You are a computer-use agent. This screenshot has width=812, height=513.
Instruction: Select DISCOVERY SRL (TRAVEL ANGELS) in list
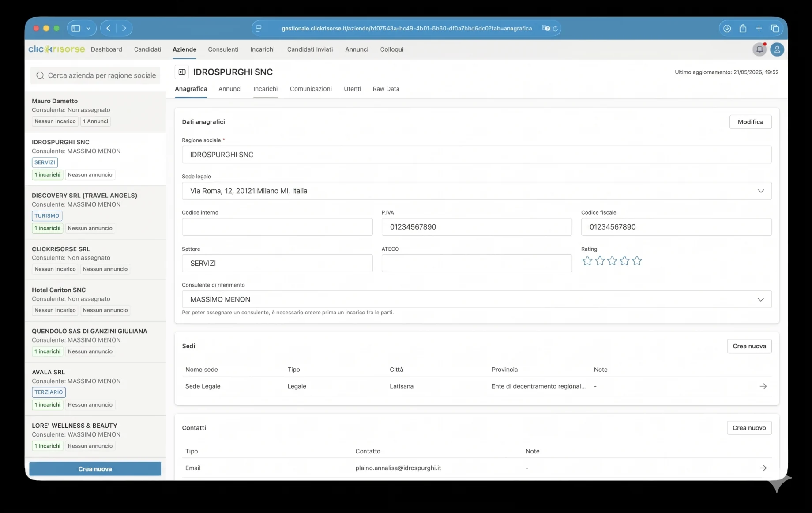pos(95,212)
